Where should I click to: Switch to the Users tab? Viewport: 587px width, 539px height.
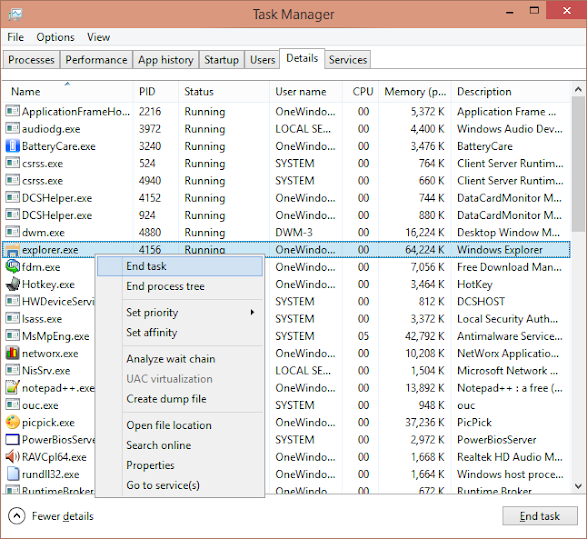[262, 60]
